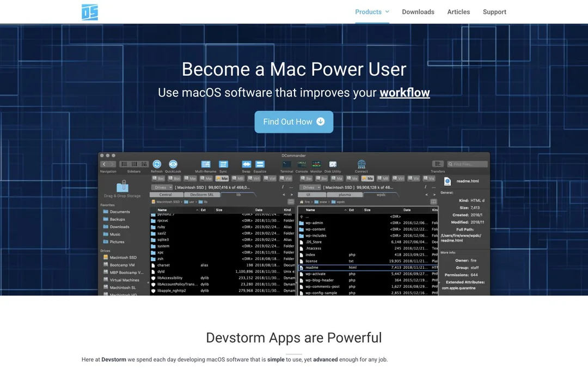Expand the Products dropdown in navigation
Screen dimensions: 588x368
372,12
